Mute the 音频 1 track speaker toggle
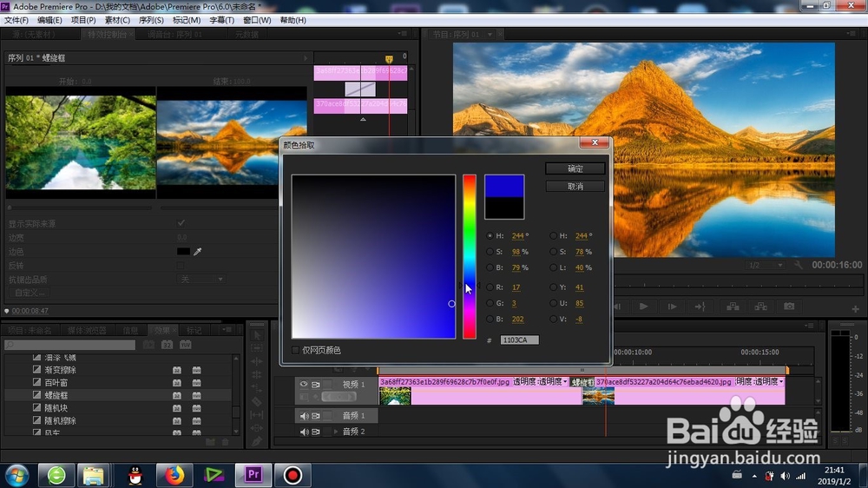The height and width of the screenshot is (488, 868). (304, 415)
